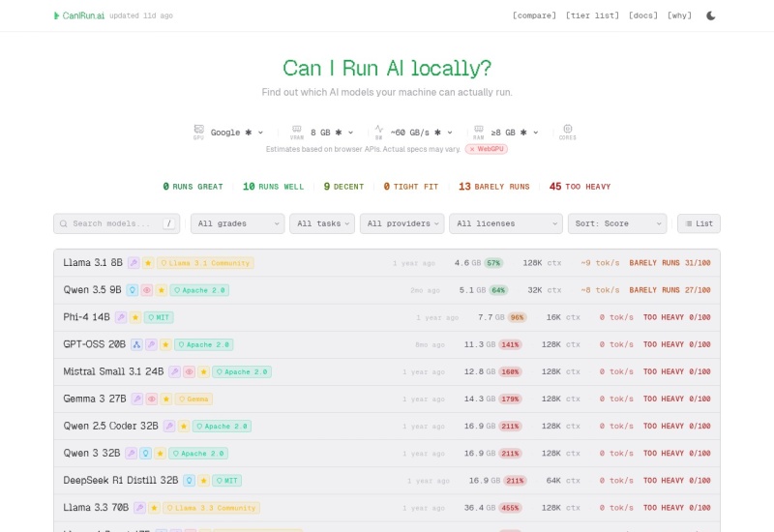Filter by 13 Barely Runs
774x532 pixels.
[x=494, y=187]
